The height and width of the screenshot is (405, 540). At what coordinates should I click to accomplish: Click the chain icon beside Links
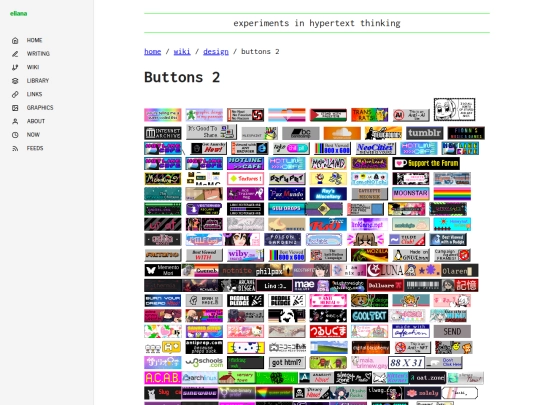(x=15, y=94)
